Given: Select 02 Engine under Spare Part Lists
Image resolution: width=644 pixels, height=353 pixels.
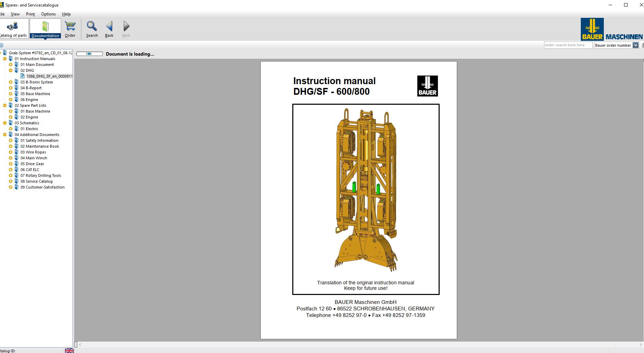Looking at the screenshot, I should (x=29, y=117).
